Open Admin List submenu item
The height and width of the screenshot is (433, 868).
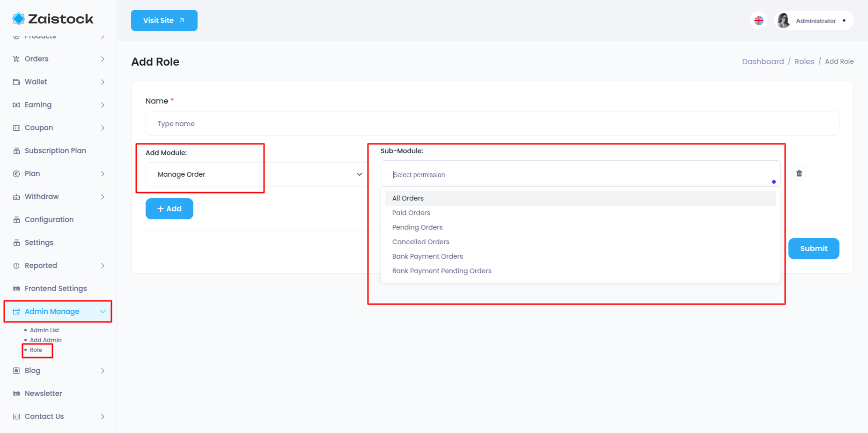pos(44,330)
